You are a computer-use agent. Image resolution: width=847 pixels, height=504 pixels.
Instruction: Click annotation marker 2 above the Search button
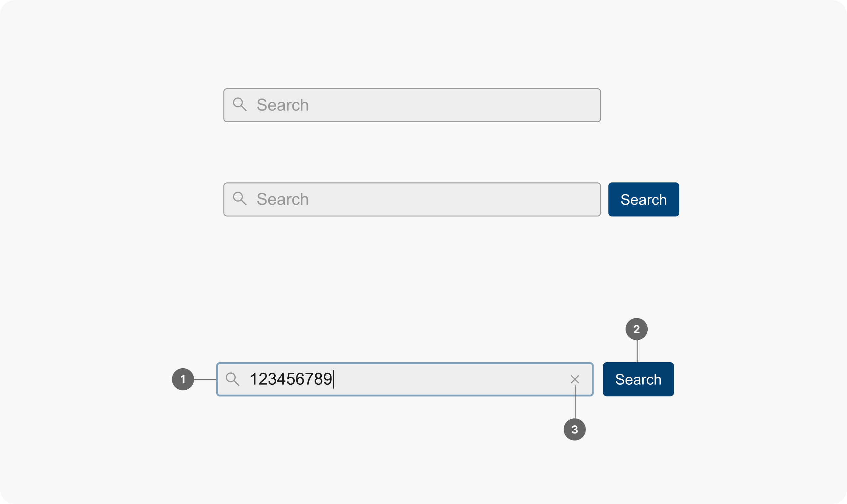coord(637,328)
